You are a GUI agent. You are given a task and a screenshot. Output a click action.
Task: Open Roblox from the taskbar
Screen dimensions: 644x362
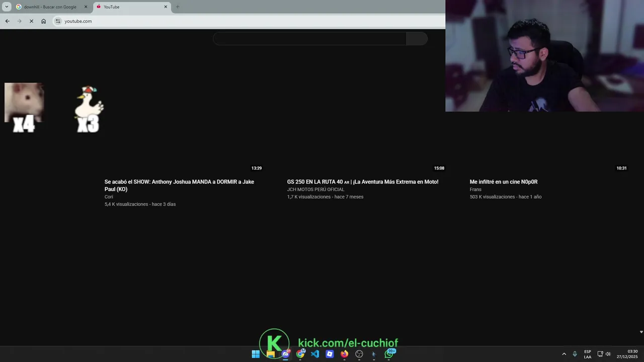pos(330,354)
